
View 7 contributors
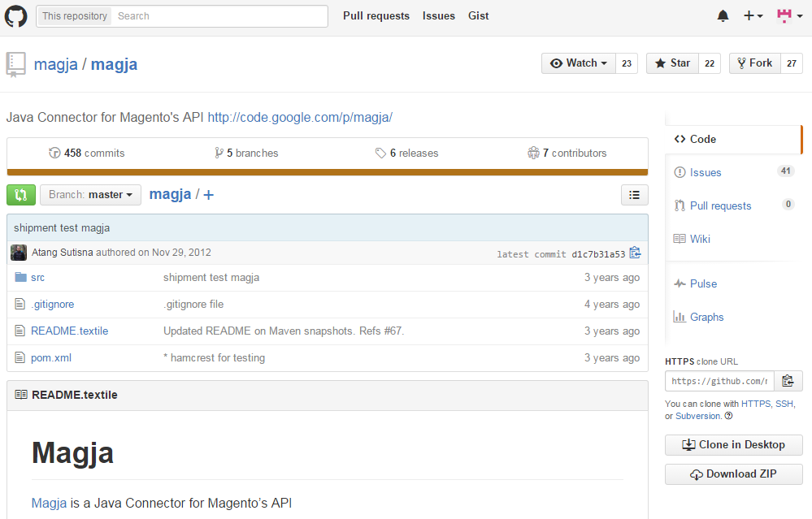point(567,154)
